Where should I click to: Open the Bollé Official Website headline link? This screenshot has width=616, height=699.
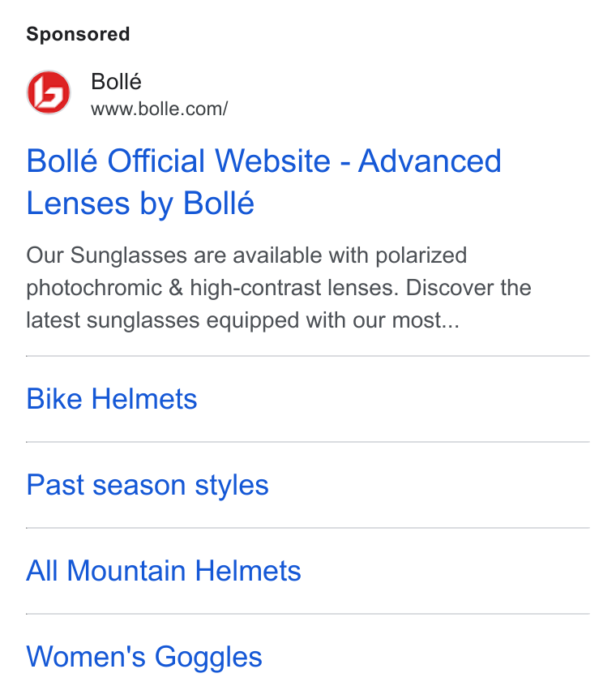[264, 182]
